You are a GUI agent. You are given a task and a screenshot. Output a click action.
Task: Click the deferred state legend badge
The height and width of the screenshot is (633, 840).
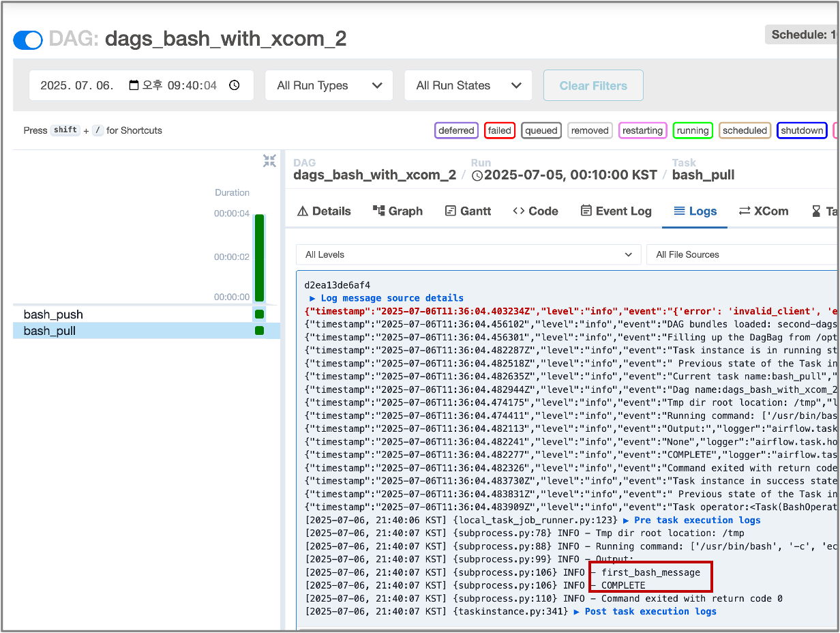point(457,130)
